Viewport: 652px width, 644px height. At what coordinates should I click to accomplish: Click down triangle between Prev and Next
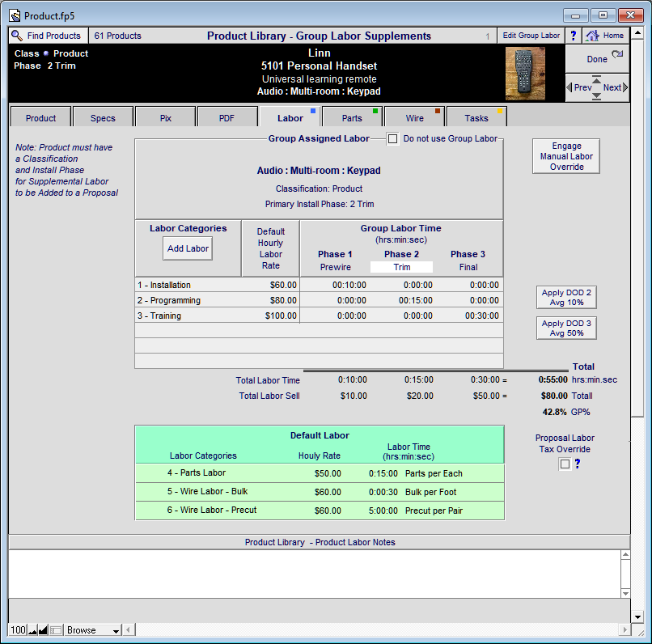tap(597, 96)
